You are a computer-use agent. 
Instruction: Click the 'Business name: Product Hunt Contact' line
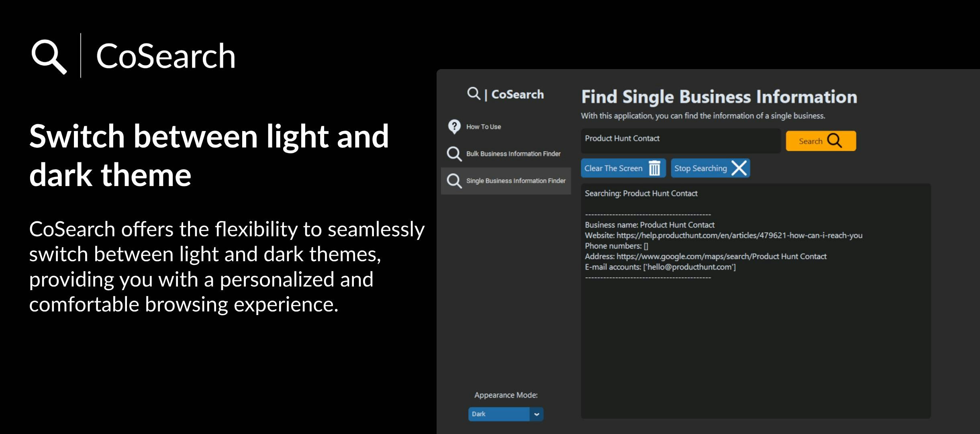click(x=649, y=225)
